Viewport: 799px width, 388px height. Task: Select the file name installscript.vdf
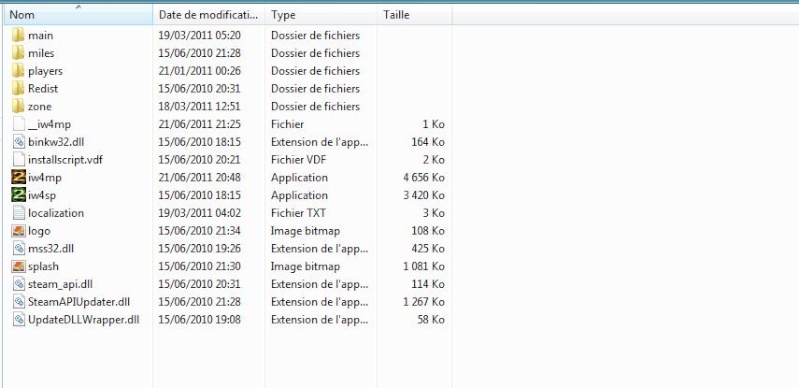[66, 160]
